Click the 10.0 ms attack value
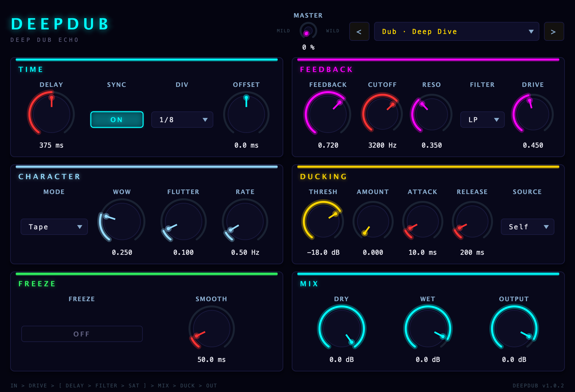The width and height of the screenshot is (575, 392). click(422, 253)
